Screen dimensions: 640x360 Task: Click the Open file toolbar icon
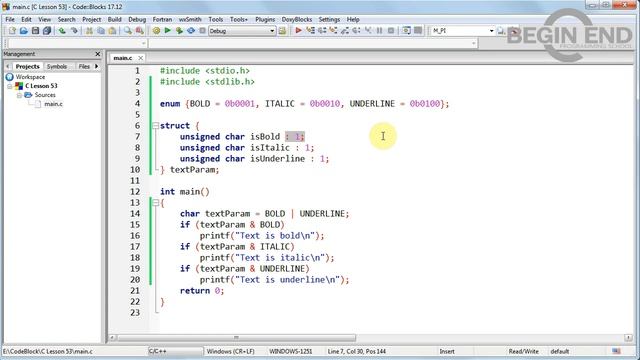tap(24, 31)
